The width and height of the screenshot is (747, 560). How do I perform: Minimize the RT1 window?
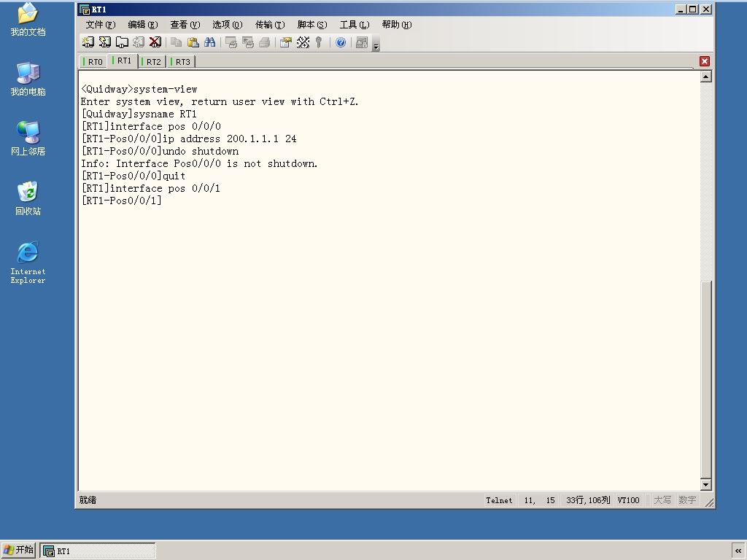(x=681, y=9)
